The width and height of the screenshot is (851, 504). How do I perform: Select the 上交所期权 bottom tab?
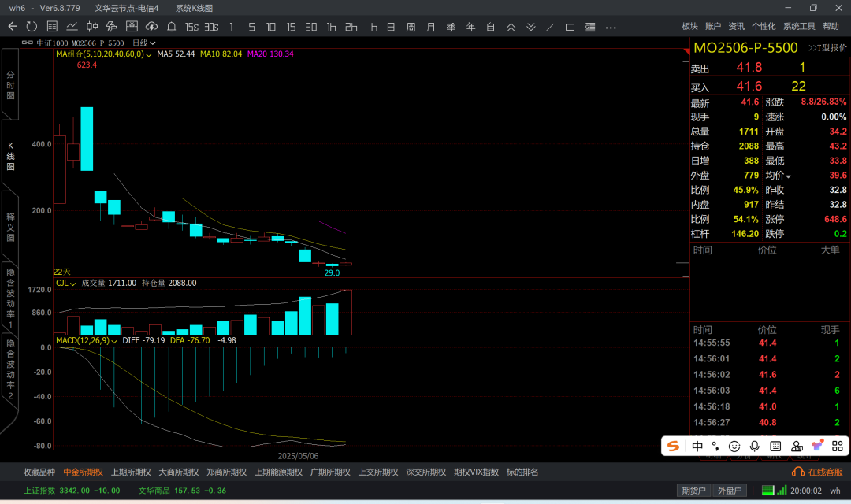(378, 472)
